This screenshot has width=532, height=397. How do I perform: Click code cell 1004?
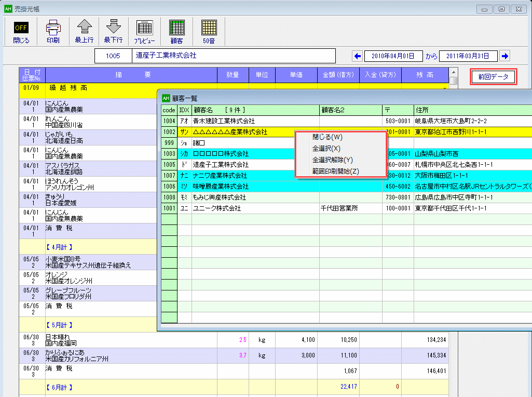(169, 121)
